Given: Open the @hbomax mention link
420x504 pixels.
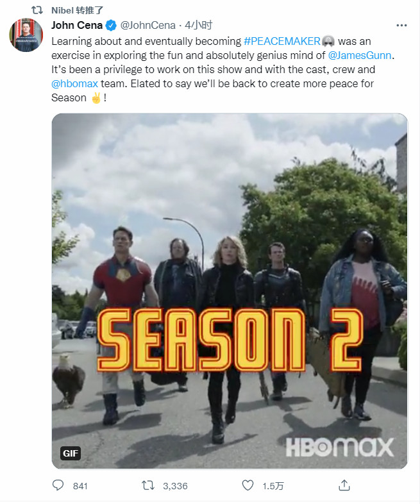Looking at the screenshot, I should click(74, 84).
